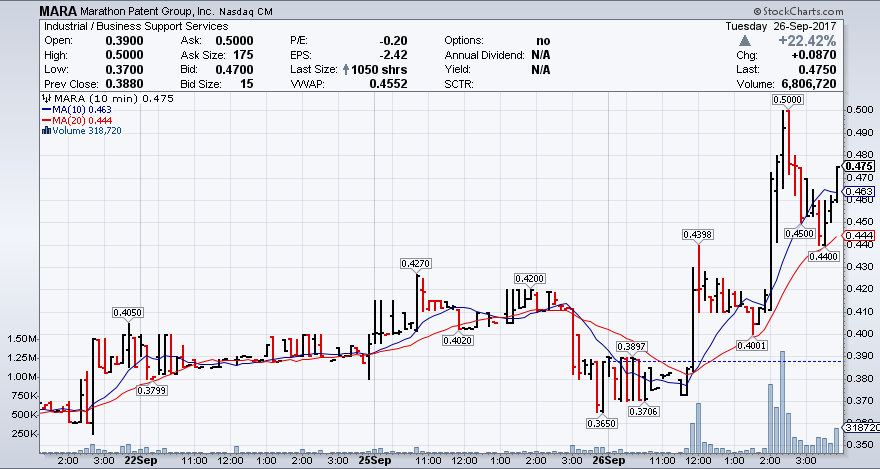880x469 pixels.
Task: Click the OHLC bar icon beside MARA legend
Action: [45, 99]
